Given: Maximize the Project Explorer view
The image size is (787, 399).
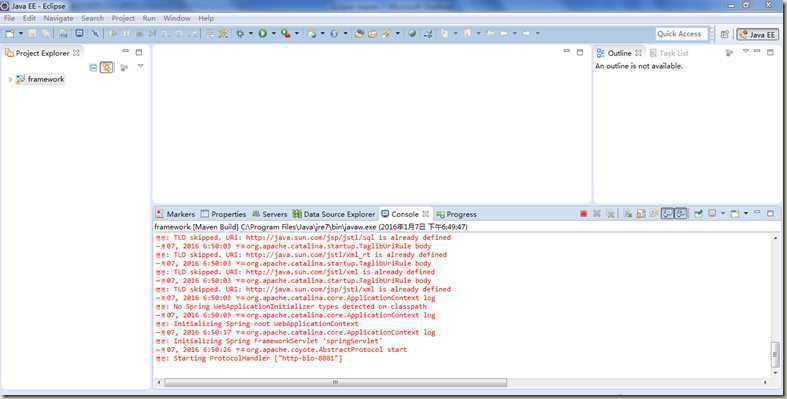Looking at the screenshot, I should point(139,52).
